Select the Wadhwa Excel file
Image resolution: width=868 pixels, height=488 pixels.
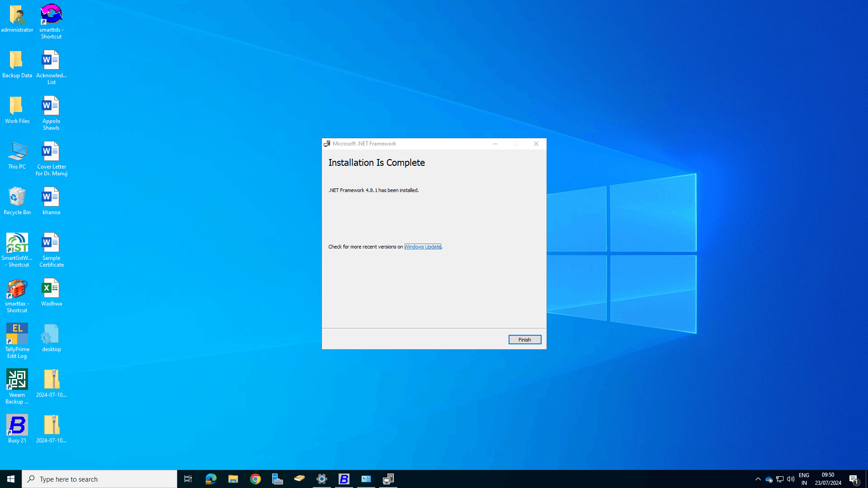tap(51, 293)
